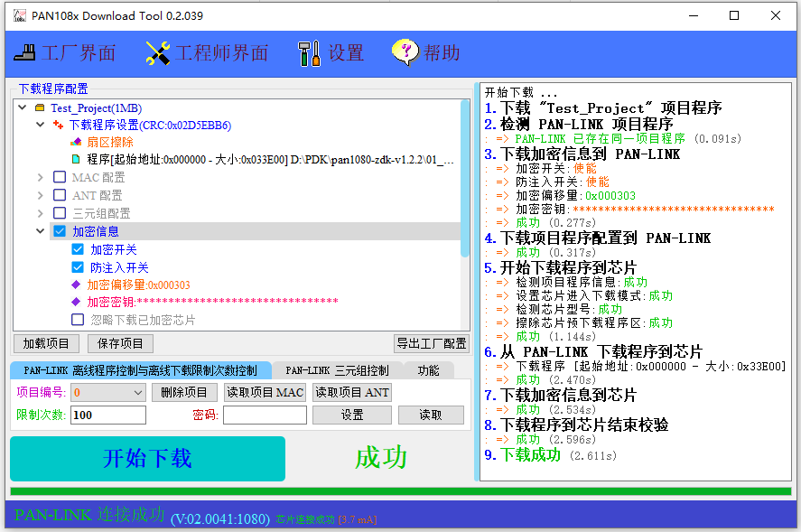Viewport: 801px width, 532px height.
Task: Uncheck the 加密信息 checkbox
Action: pos(60,231)
